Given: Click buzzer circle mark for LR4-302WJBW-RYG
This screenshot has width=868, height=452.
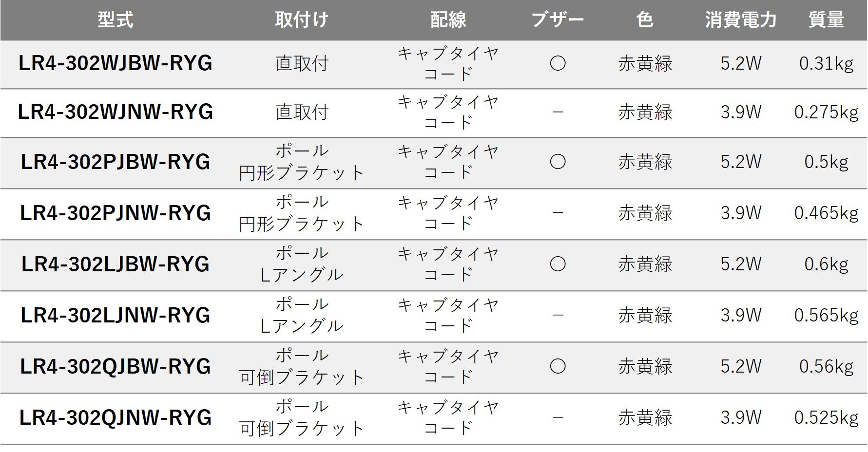Looking at the screenshot, I should pyautogui.click(x=558, y=63).
